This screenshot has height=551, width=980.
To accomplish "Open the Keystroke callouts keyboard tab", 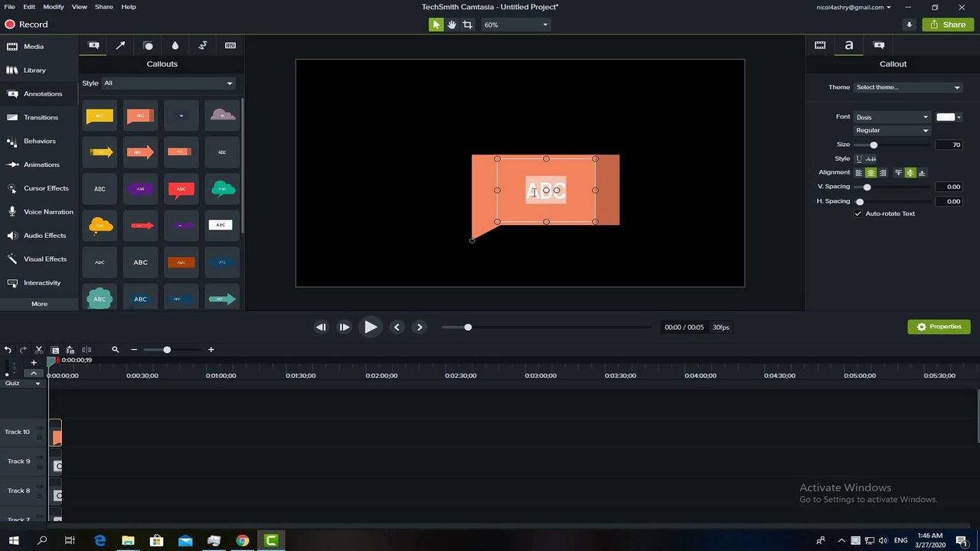I will [x=230, y=46].
